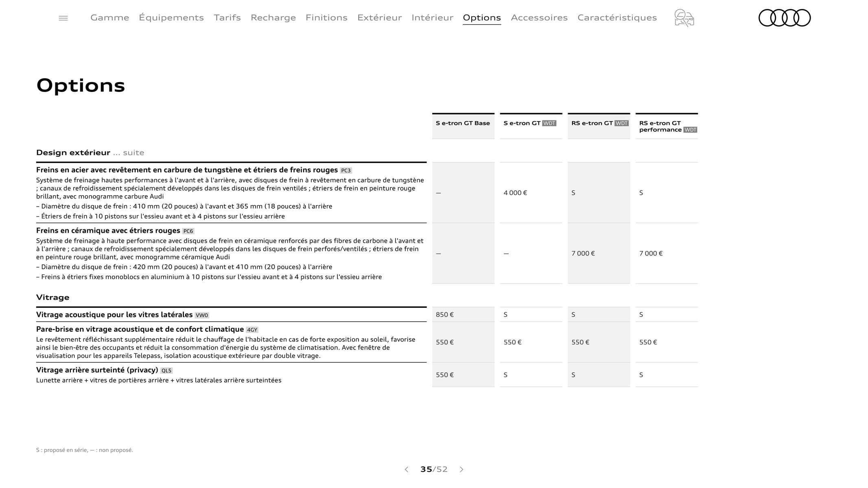Click the Vitrage arrière surteinté title
The width and height of the screenshot is (868, 488).
coord(97,370)
